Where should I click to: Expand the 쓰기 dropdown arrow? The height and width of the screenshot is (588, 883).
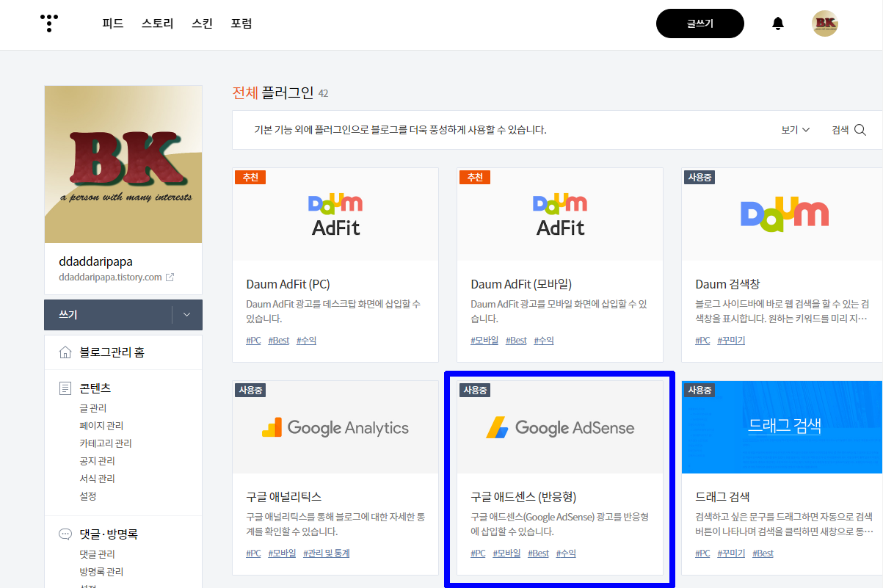[x=186, y=315]
